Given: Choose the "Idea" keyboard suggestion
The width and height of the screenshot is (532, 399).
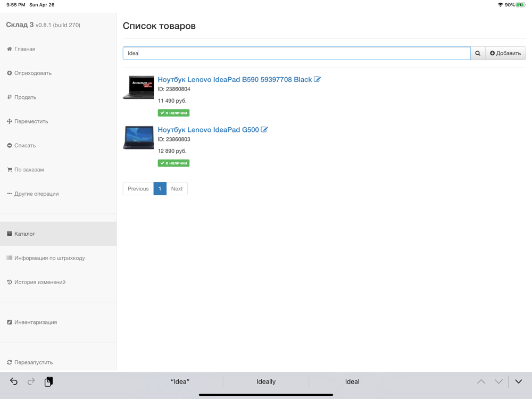Looking at the screenshot, I should click(x=180, y=381).
